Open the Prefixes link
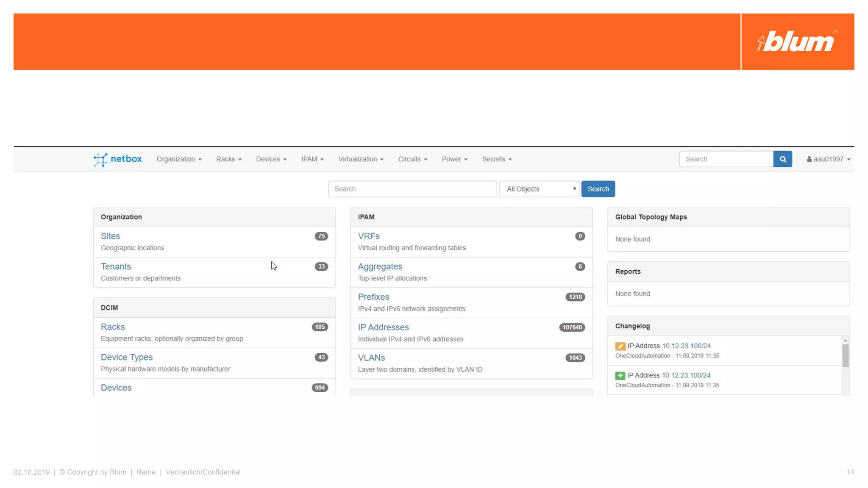The image size is (868, 488). coord(373,297)
